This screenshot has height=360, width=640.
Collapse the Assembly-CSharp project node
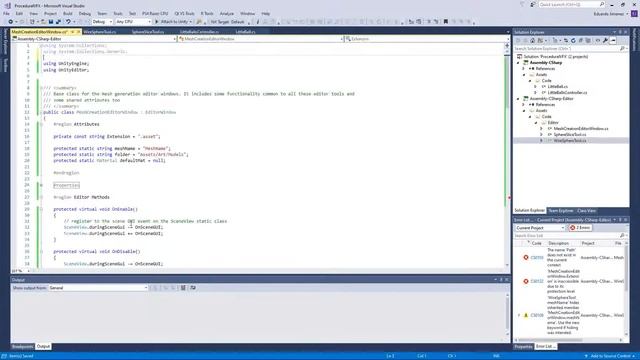(518, 63)
